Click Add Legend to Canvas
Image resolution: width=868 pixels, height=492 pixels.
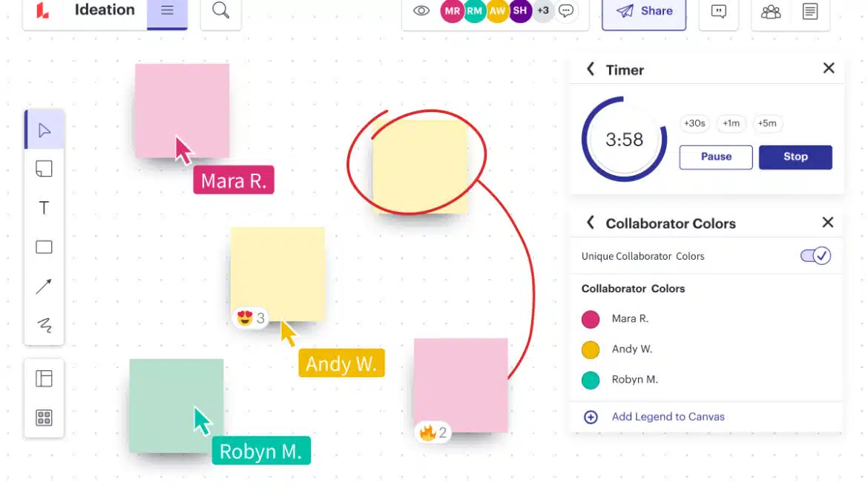point(668,417)
